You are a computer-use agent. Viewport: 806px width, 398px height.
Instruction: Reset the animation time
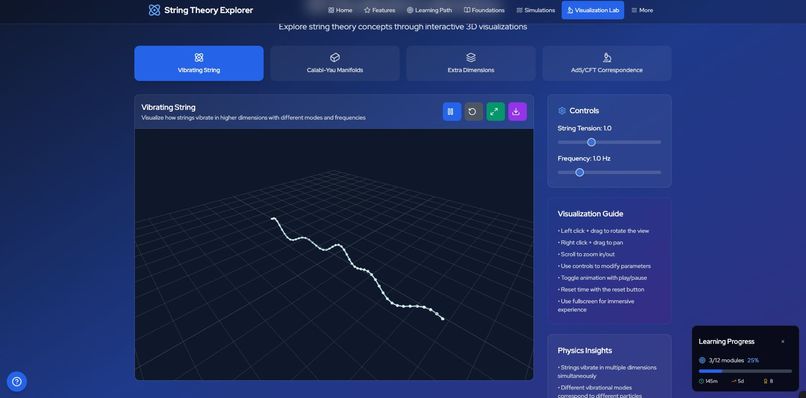(x=473, y=112)
